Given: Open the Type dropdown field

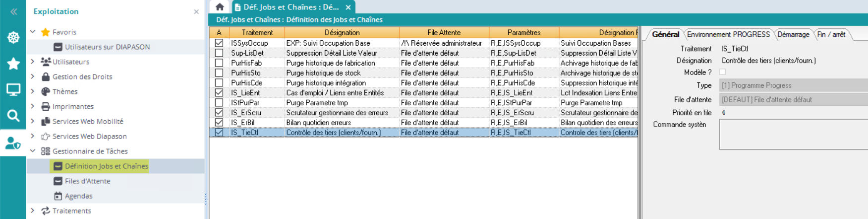Looking at the screenshot, I should click(x=793, y=85).
